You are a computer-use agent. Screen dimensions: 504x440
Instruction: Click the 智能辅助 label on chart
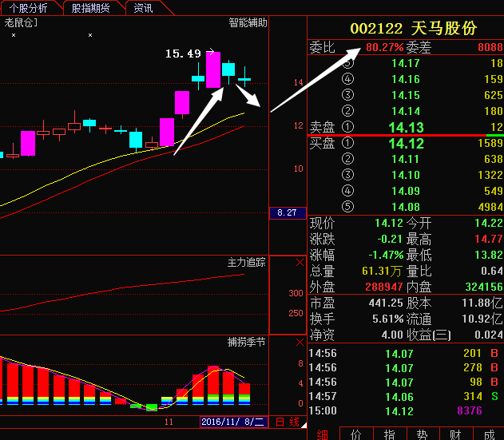(x=248, y=22)
